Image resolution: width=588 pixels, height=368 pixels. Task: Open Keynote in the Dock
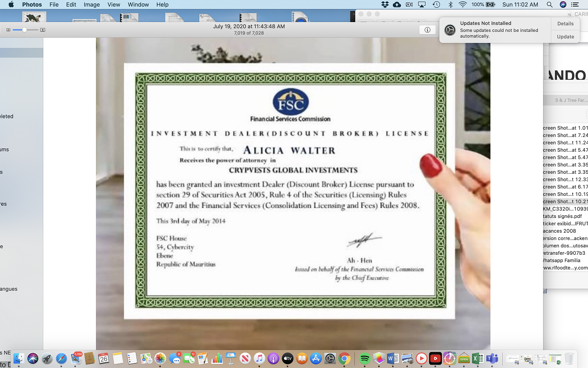pos(231,359)
